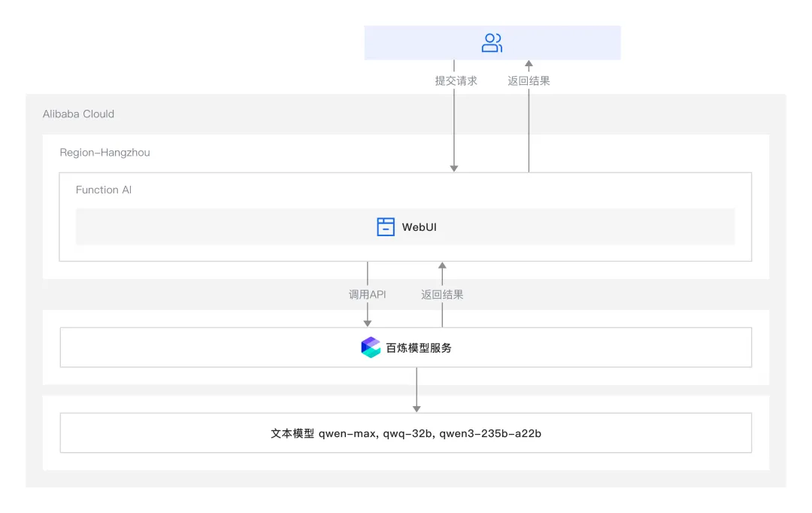The image size is (812, 513).
Task: Click the WebUI window icon
Action: click(x=385, y=227)
